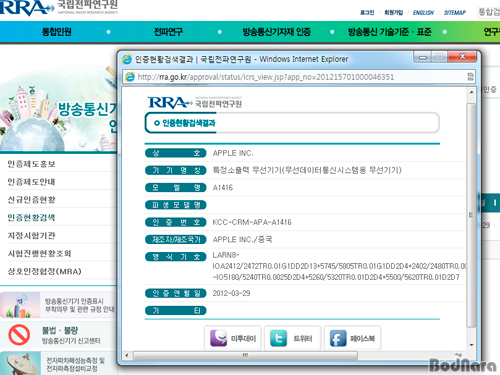
Task: Click the manufacturer value APPLE INC./중국
Action: pos(242,240)
